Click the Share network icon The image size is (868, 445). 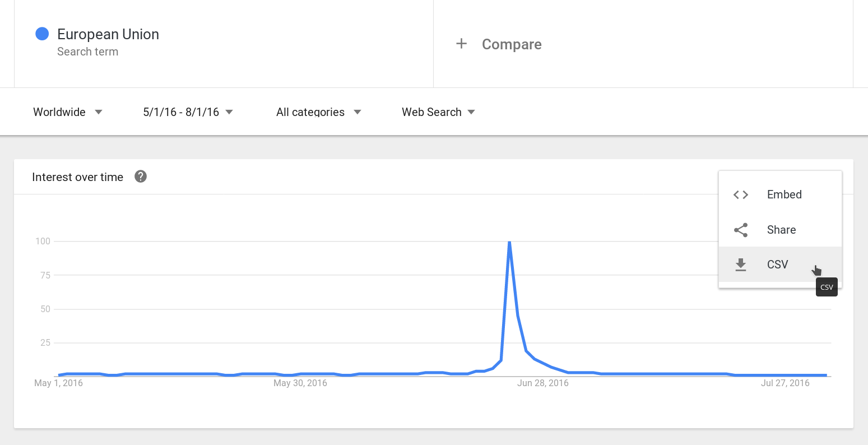(741, 230)
